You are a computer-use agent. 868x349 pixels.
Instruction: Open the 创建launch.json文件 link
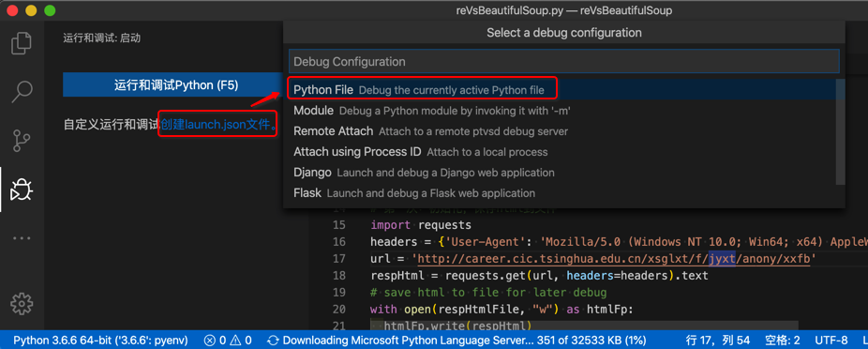coord(218,125)
